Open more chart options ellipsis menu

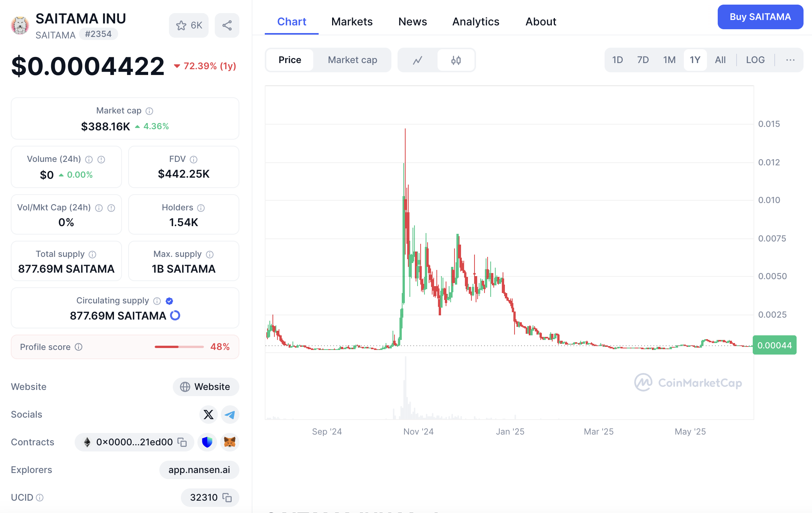pyautogui.click(x=790, y=60)
